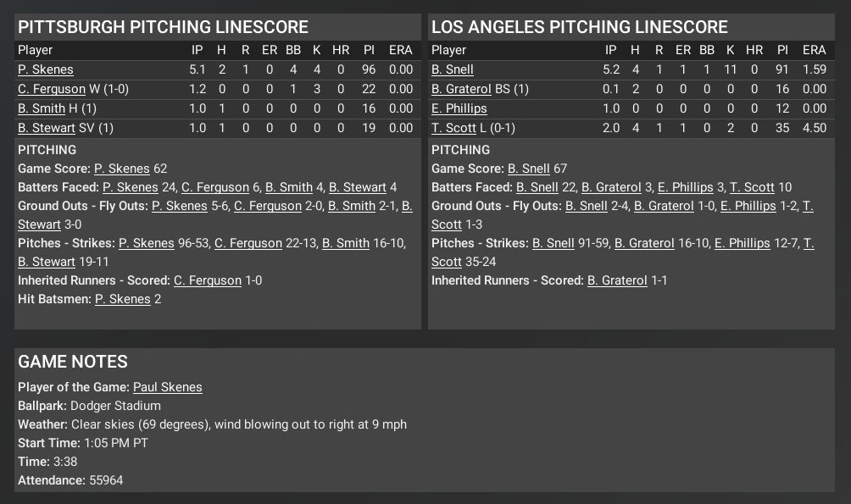This screenshot has height=504, width=851.
Task: Select P. Skenes in the Hit Batsmen line
Action: (122, 299)
